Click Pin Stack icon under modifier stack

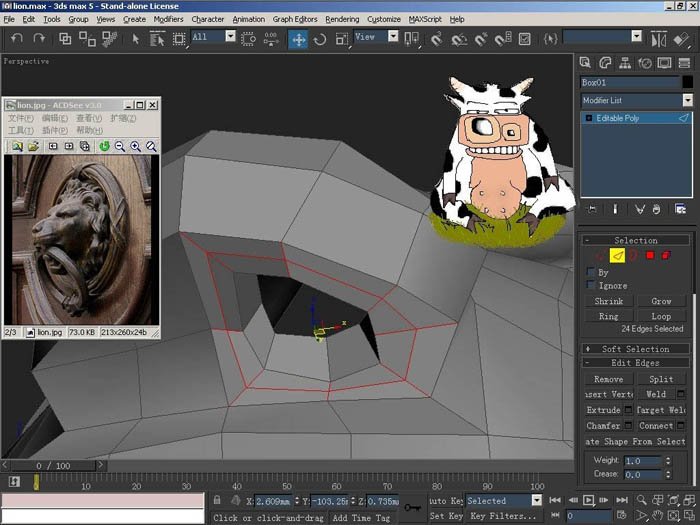[592, 209]
